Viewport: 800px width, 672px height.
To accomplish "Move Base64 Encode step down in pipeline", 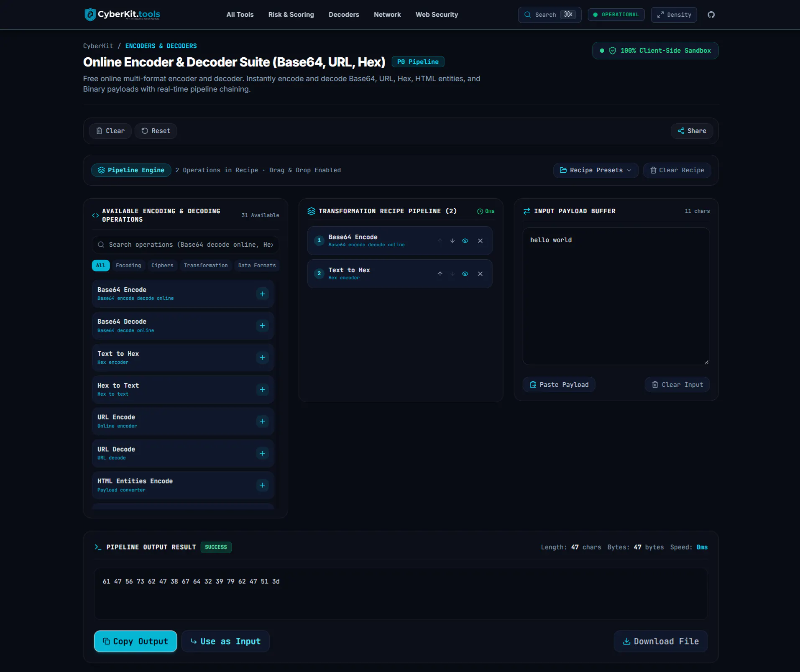I will point(452,241).
